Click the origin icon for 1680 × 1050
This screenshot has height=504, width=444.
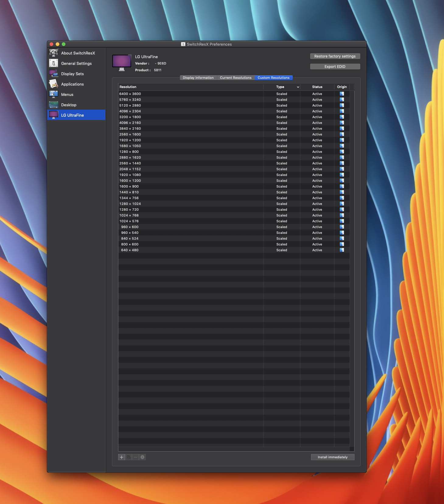[342, 146]
